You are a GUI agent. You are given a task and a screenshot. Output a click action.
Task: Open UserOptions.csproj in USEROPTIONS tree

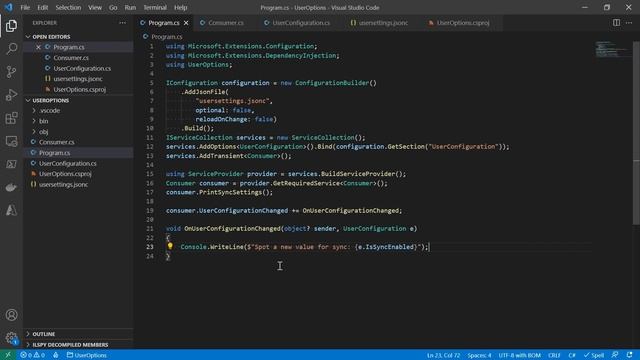pos(65,174)
